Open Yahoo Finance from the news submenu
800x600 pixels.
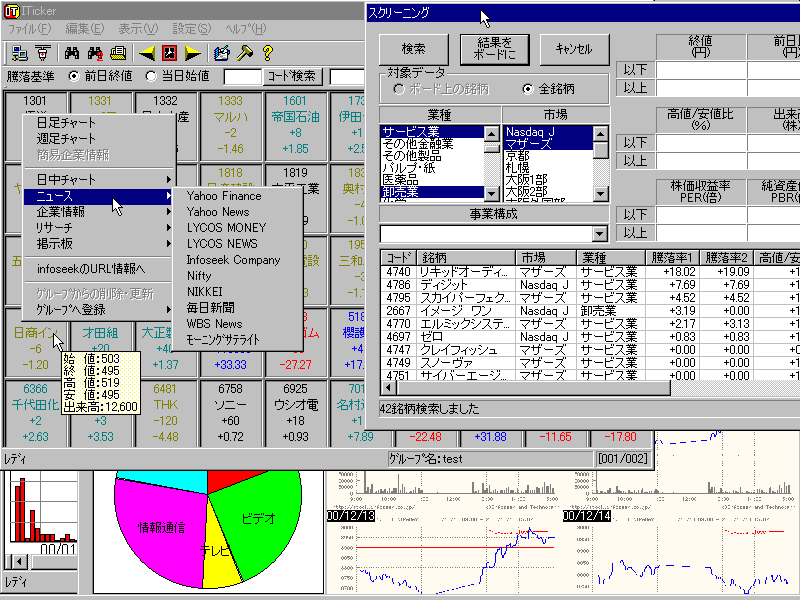point(238,196)
